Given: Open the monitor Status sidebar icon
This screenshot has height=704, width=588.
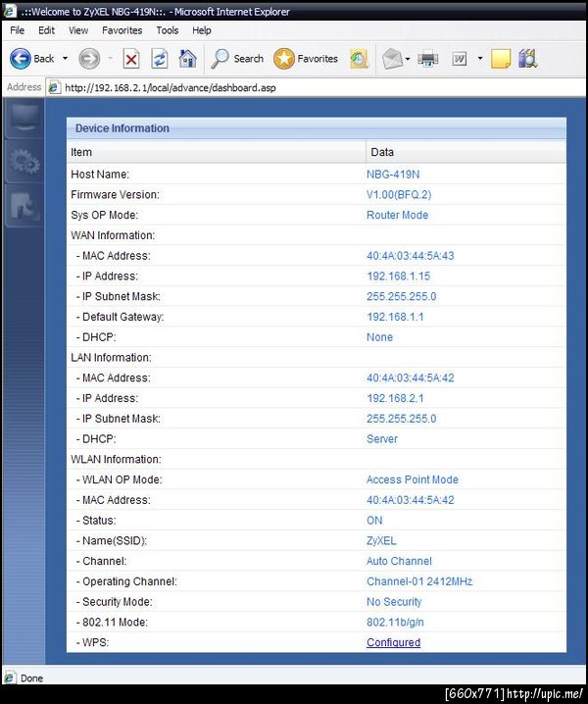Looking at the screenshot, I should pos(24,118).
